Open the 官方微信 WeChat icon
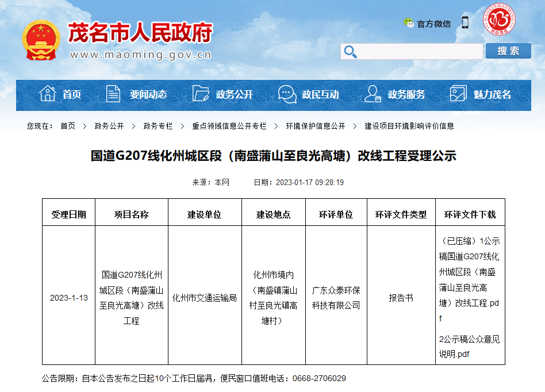This screenshot has height=392, width=545. [x=409, y=24]
